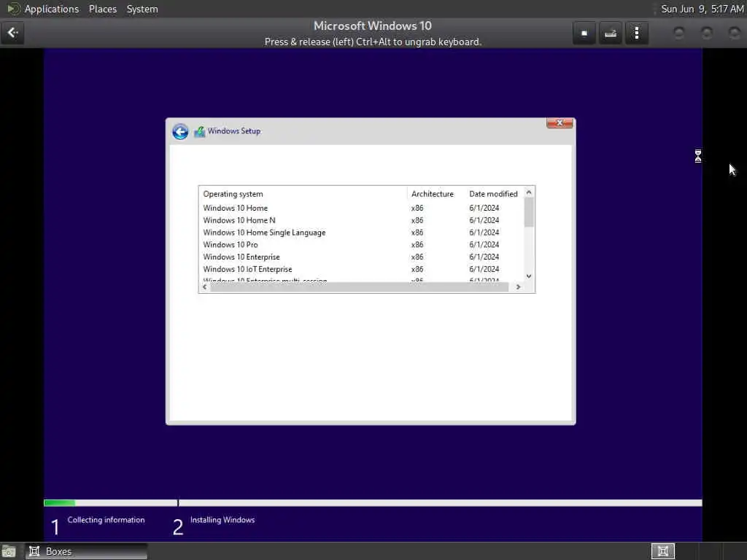Click the first round window button in Boxes header
This screenshot has width=747, height=560.
point(679,33)
